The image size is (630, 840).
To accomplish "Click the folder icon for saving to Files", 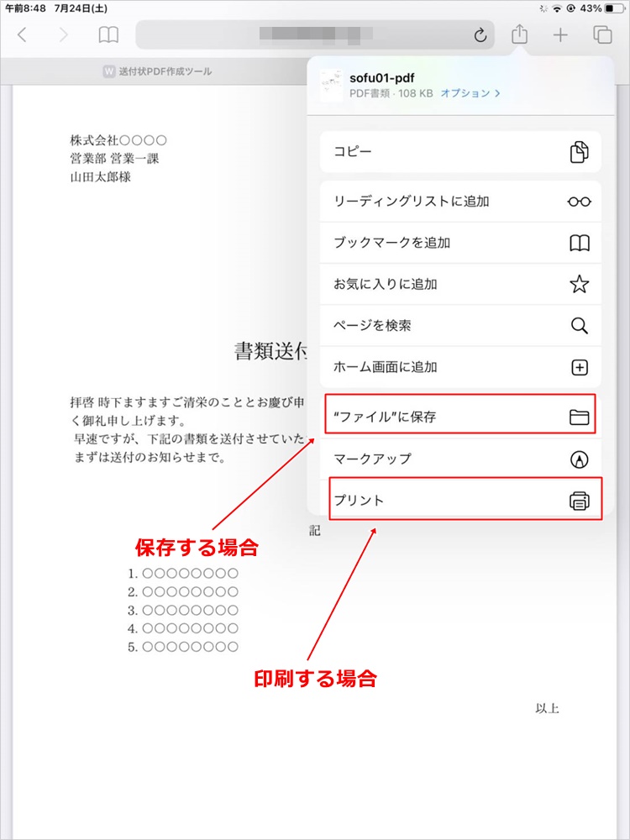I will [579, 417].
